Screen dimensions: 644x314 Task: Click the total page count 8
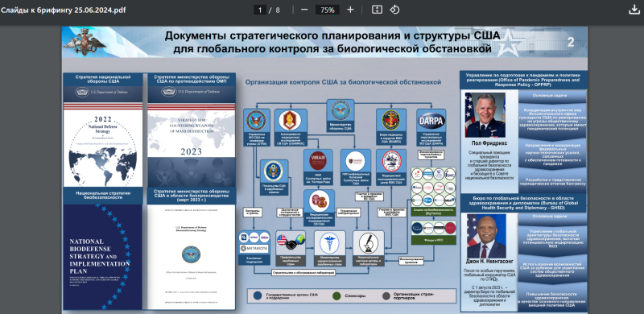point(278,10)
